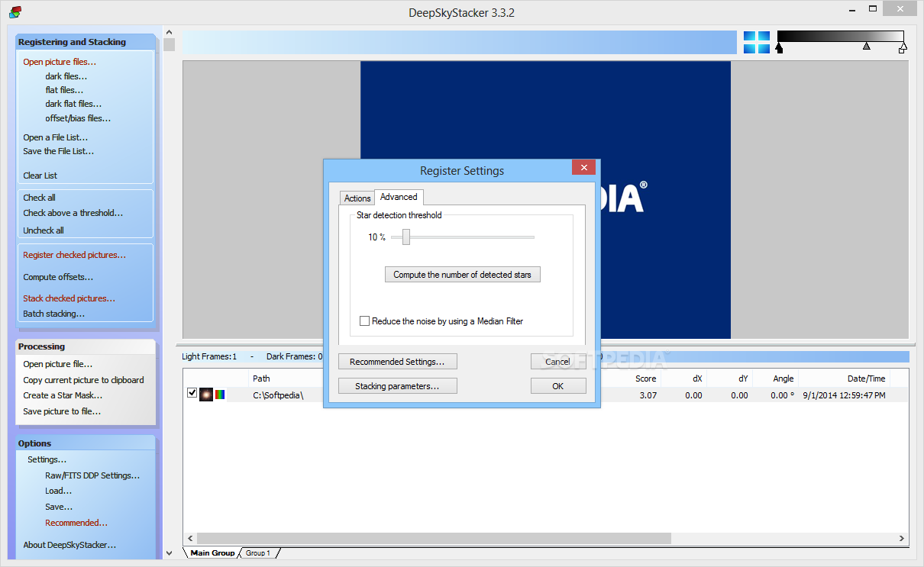Click the DeepSkyStacker app icon in title bar
This screenshot has height=567, width=924.
[15, 12]
